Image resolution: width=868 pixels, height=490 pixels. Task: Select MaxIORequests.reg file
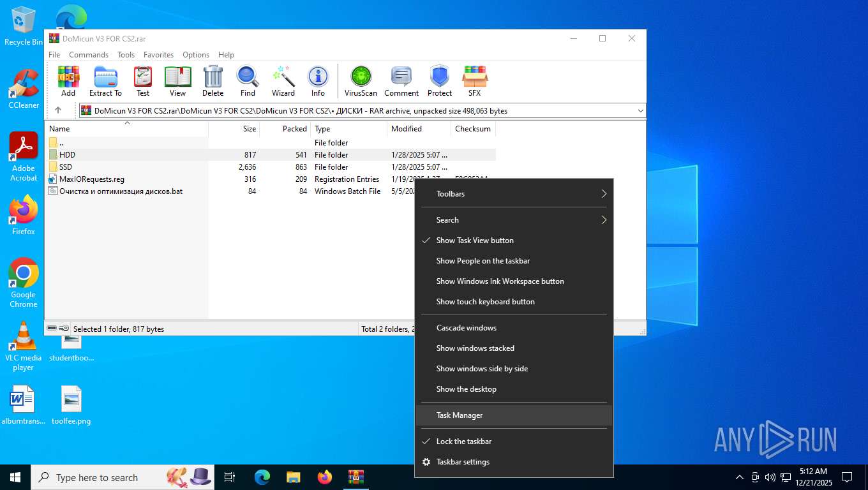(271, 179)
